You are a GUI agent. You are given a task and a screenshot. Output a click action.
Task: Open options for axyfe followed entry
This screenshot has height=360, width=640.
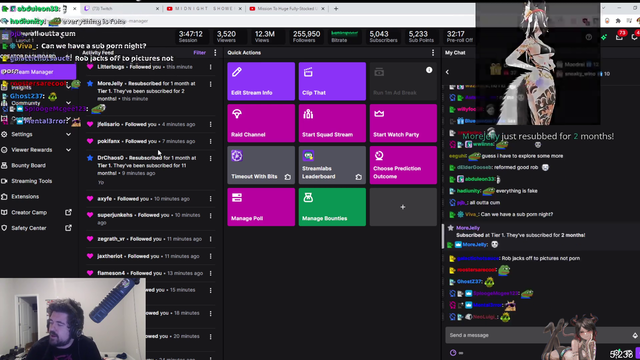(211, 199)
